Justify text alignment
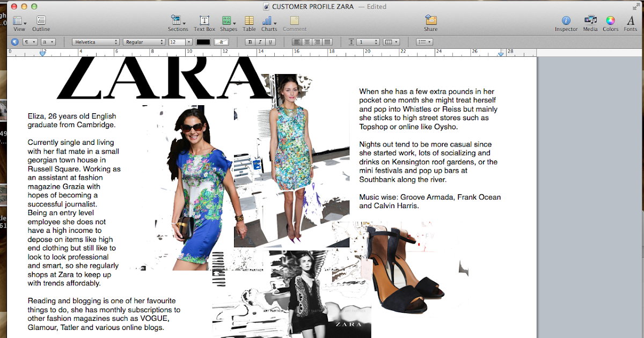644x338 pixels. click(x=327, y=42)
